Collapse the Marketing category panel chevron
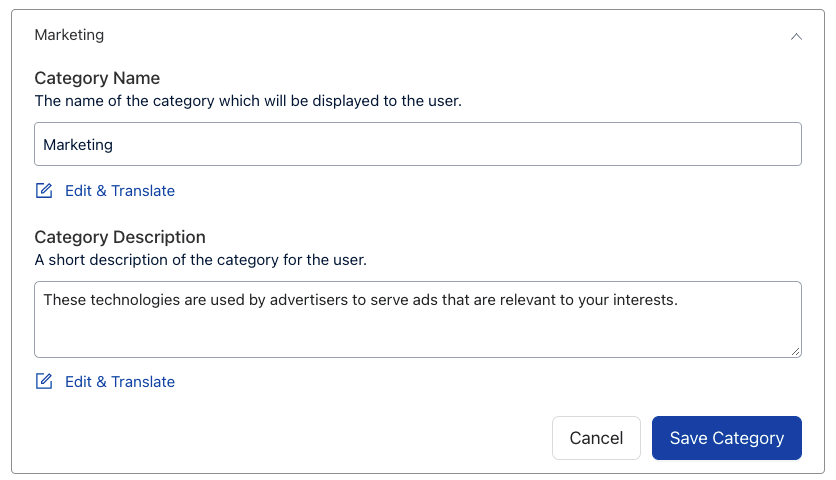Image resolution: width=836 pixels, height=480 pixels. [x=796, y=36]
